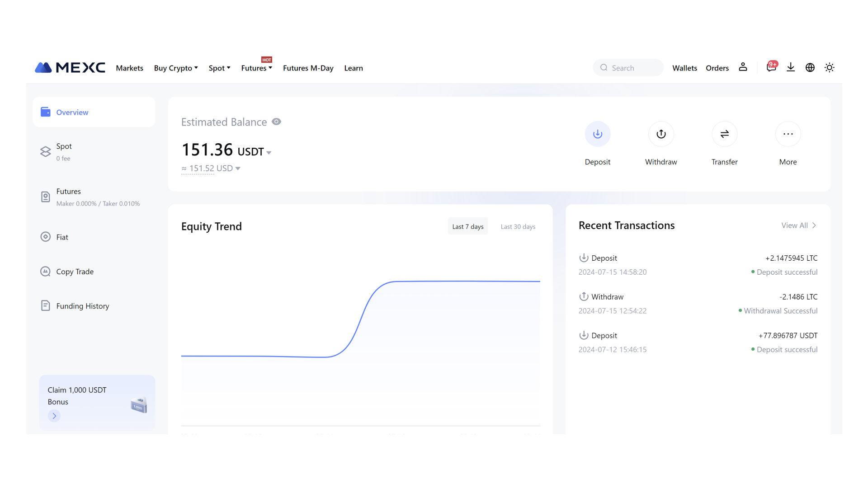Image resolution: width=868 pixels, height=488 pixels.
Task: Expand the USDT currency unit dropdown
Action: click(x=269, y=153)
